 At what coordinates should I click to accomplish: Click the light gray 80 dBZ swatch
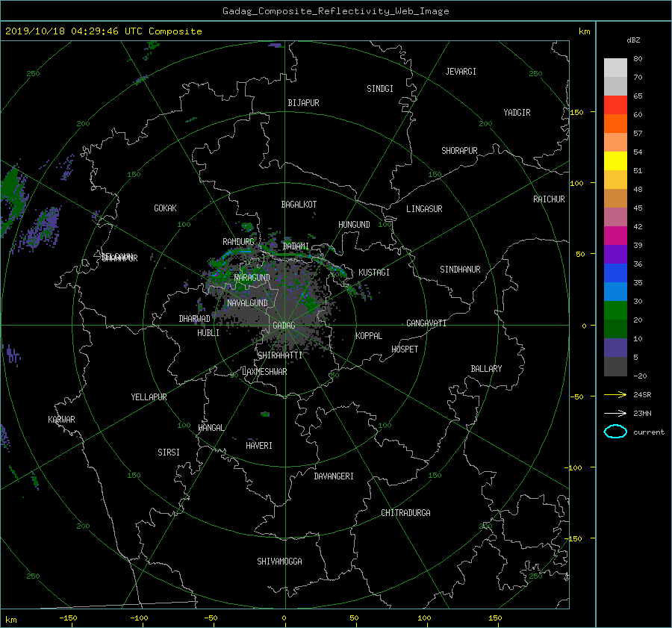coord(615,67)
